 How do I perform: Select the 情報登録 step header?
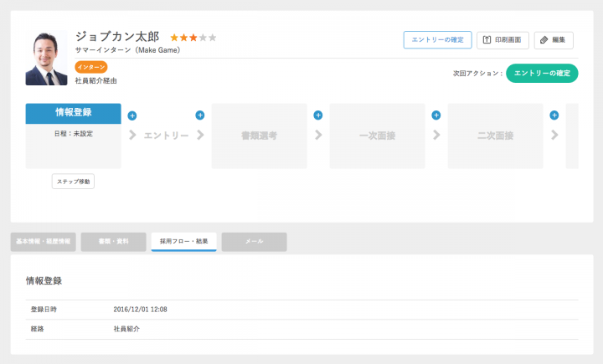74,113
